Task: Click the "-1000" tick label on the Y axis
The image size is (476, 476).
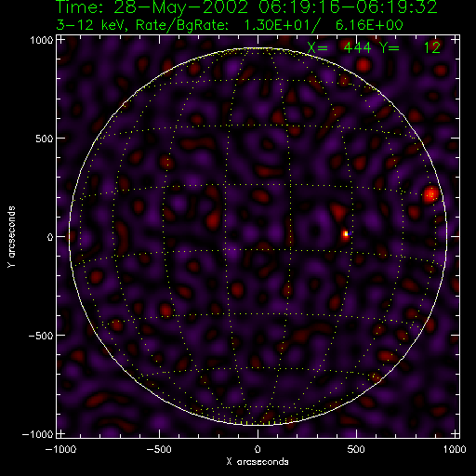Action: click(38, 434)
